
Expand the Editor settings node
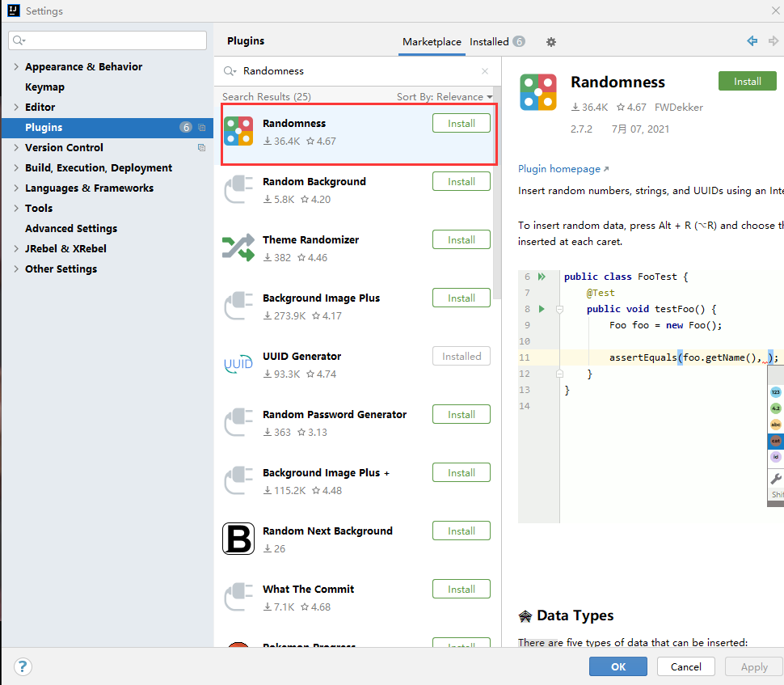click(16, 107)
